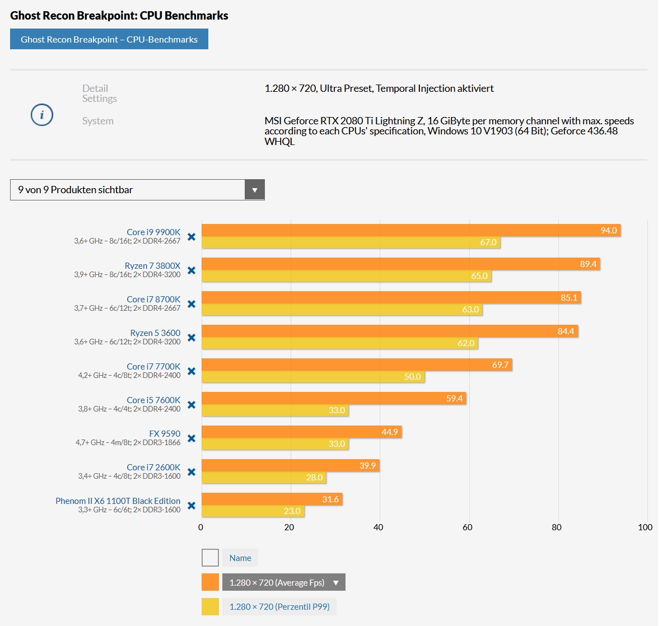
Task: Click the X icon next to Core i5 7600K
Action: pos(191,404)
